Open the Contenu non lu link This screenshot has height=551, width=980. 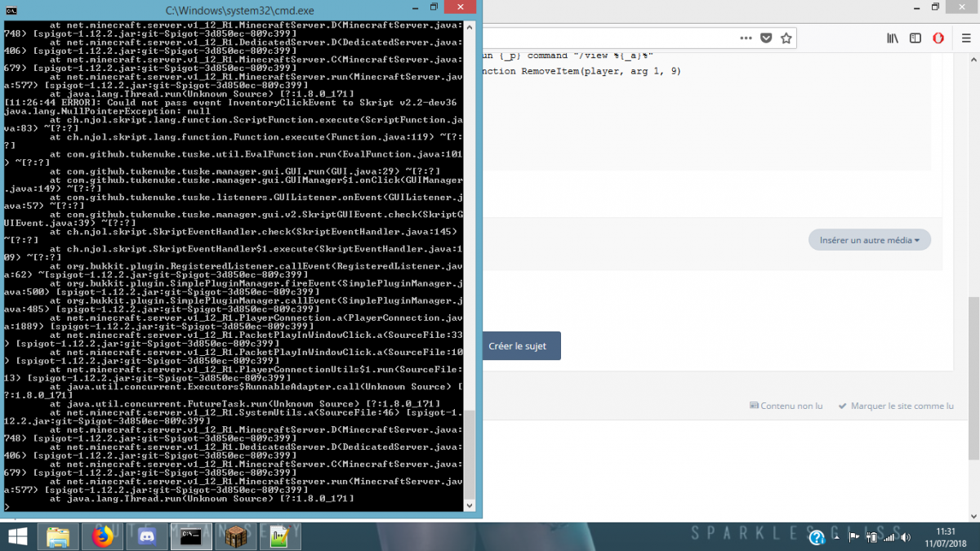(x=786, y=406)
